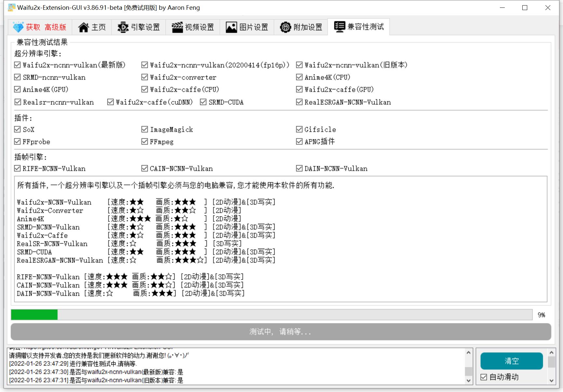Disable the DAIN-NCNN-Vulkan engine checkbox
563x392 pixels.
[x=299, y=168]
